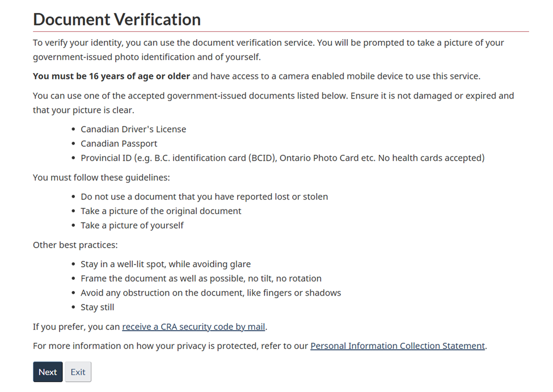The width and height of the screenshot is (553, 392).
Task: Click the Other best practices text
Action: [75, 245]
